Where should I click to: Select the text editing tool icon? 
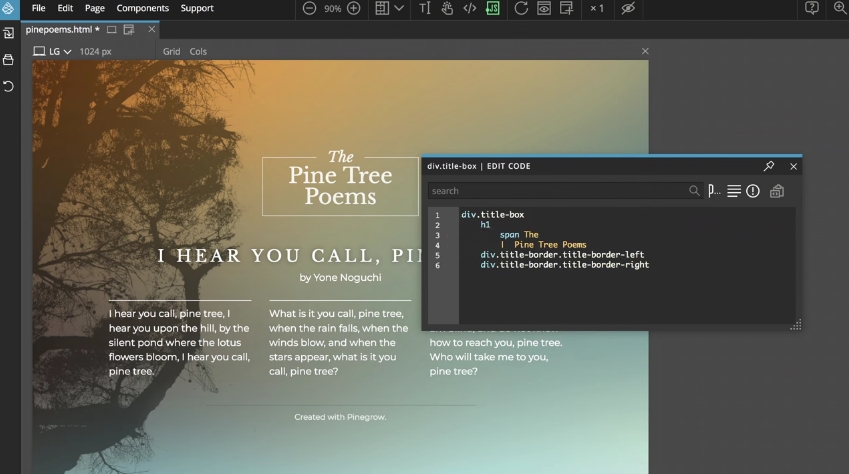424,8
